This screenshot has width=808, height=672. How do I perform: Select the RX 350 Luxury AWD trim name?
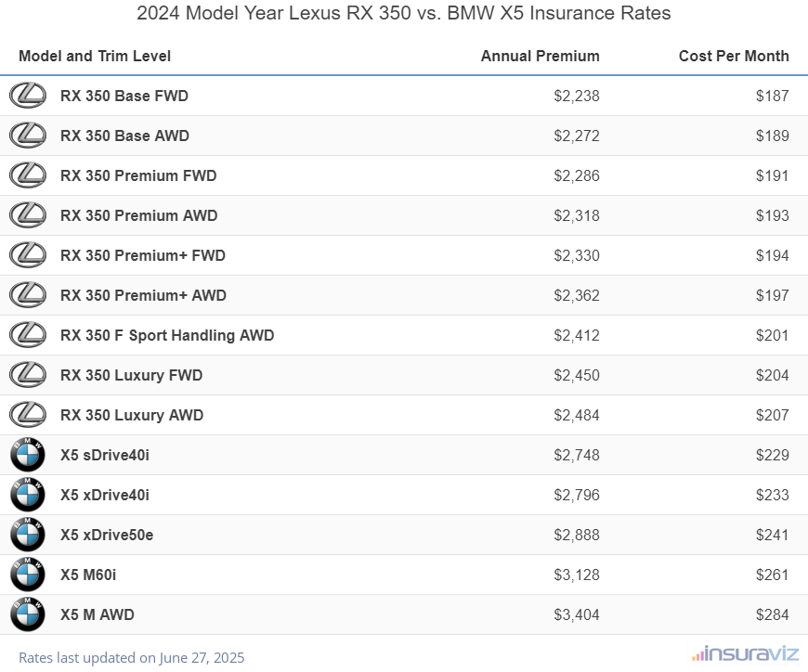(132, 415)
